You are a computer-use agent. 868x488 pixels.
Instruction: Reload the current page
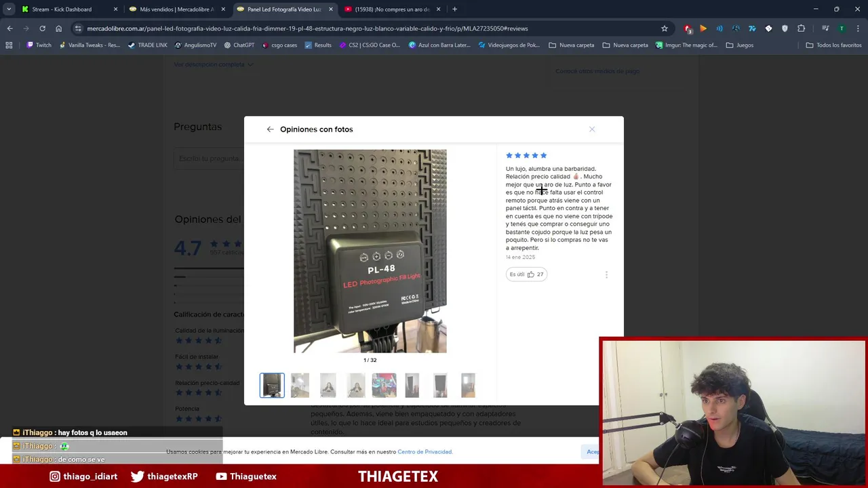coord(42,28)
